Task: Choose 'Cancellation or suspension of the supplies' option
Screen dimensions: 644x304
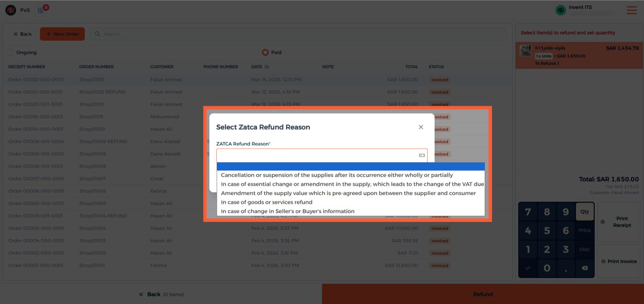Action: (337, 175)
